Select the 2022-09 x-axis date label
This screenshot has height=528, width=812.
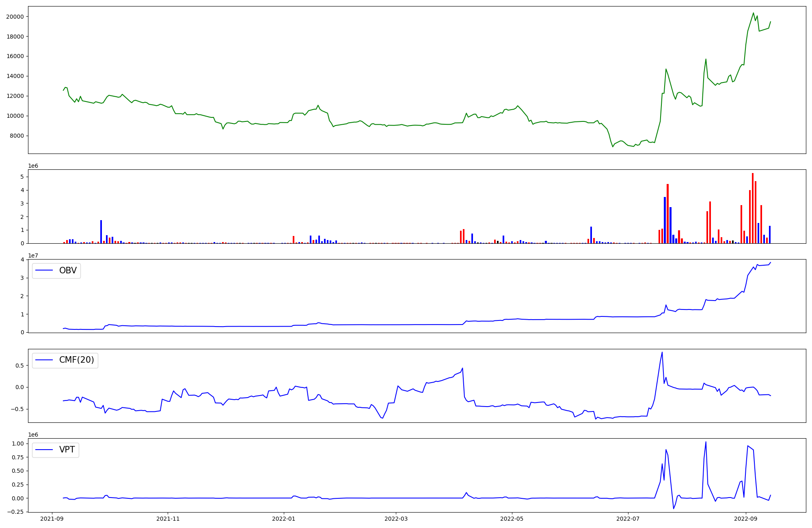(x=746, y=519)
